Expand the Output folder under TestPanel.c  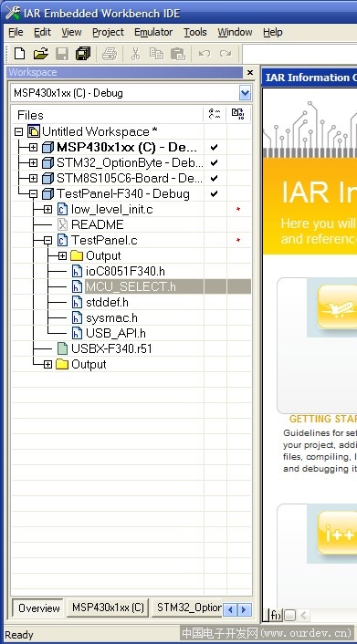point(62,256)
